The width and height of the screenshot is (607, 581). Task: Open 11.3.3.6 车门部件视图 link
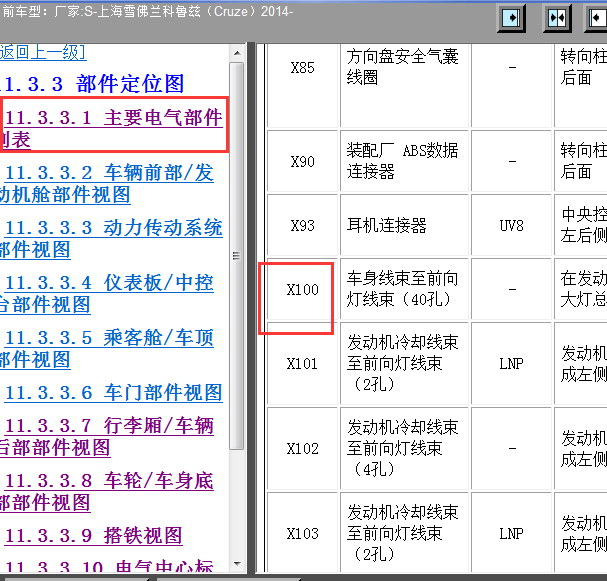coord(113,392)
